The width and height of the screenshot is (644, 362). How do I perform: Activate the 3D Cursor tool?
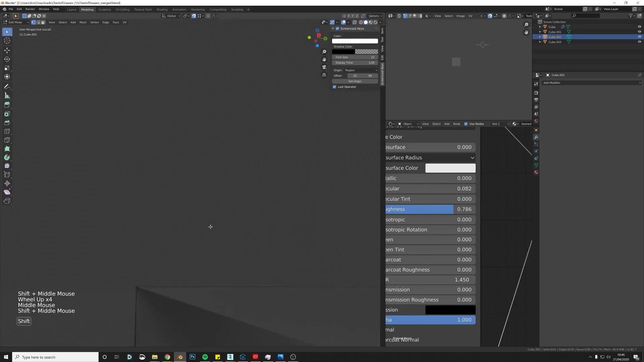click(x=7, y=41)
